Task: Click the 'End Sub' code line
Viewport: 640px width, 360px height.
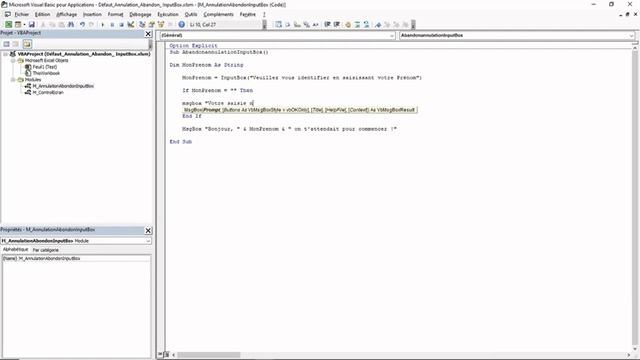Action: coord(180,142)
